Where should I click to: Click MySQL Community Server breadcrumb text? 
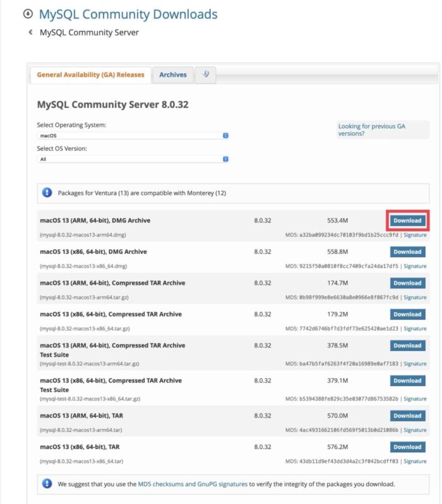point(89,32)
